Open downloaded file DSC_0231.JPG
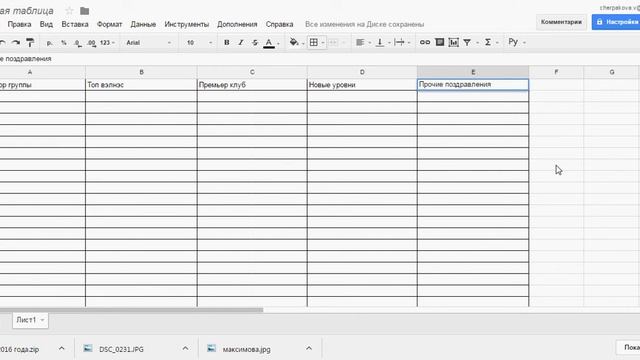 [x=121, y=349]
